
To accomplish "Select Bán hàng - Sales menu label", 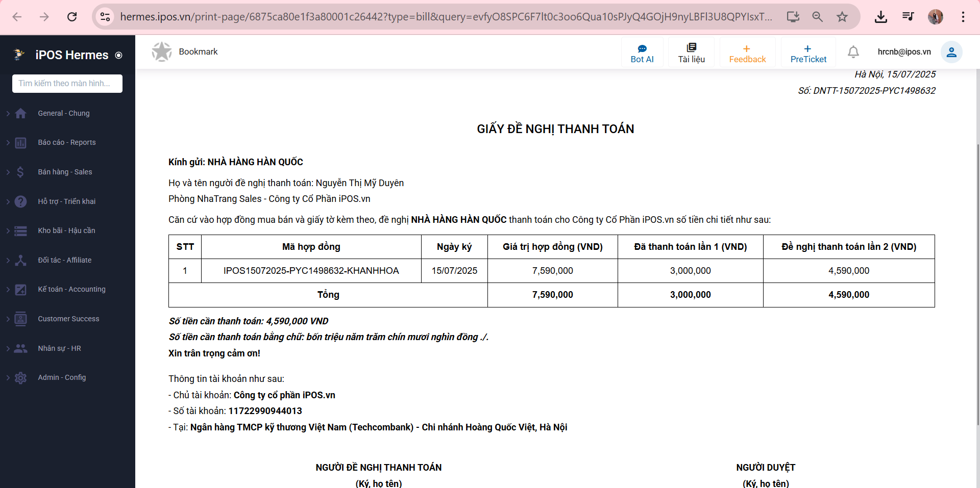I will (x=65, y=172).
